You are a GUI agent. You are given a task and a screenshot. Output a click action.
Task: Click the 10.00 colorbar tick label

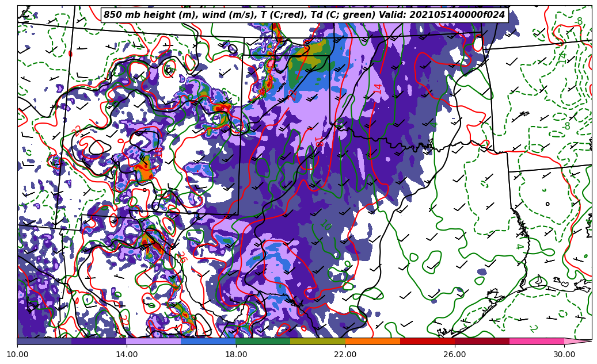click(17, 354)
